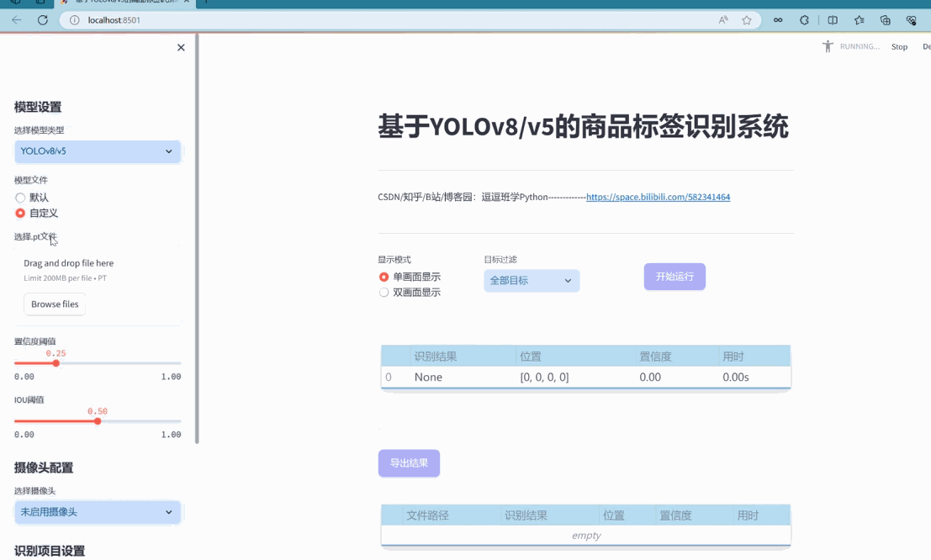Image resolution: width=931 pixels, height=560 pixels.
Task: Reload the page with the refresh icon
Action: (43, 20)
